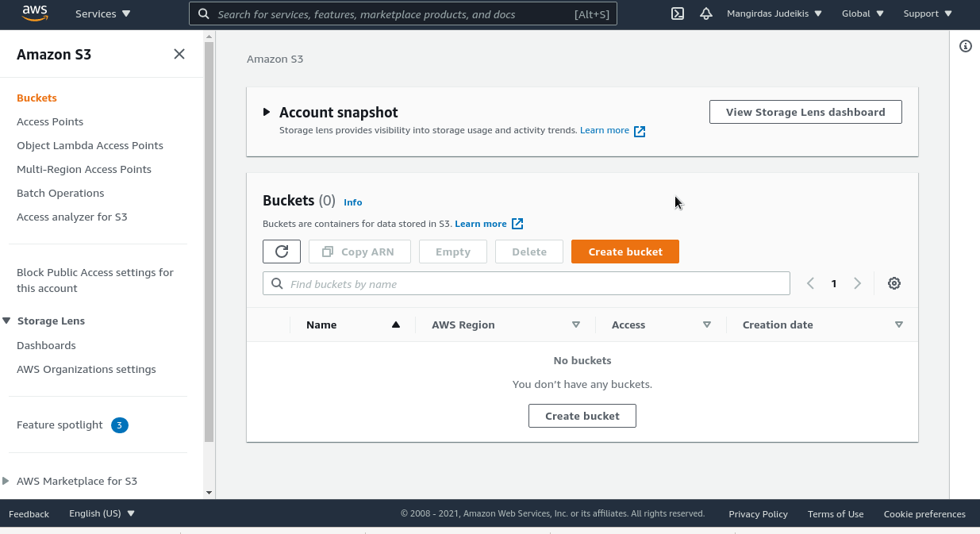Open the Global region dropdown
This screenshot has width=980, height=534.
pyautogui.click(x=863, y=13)
